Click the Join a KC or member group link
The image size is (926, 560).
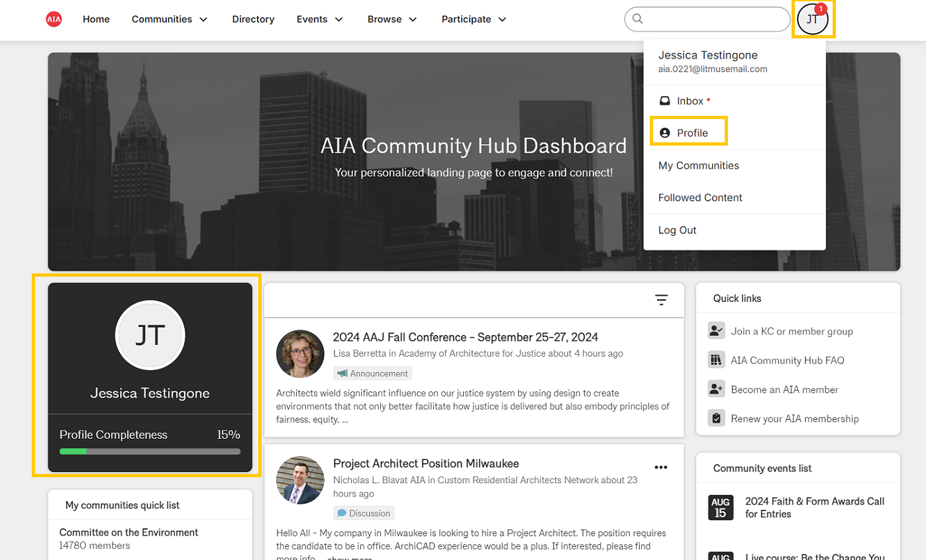pos(792,331)
